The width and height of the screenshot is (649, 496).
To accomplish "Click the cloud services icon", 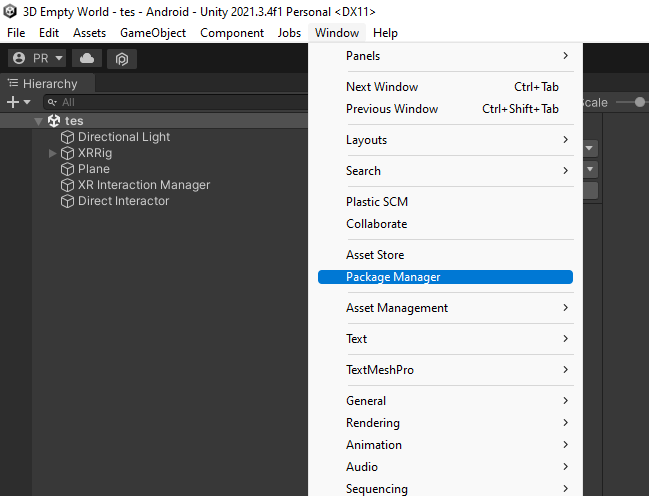I will pos(87,59).
